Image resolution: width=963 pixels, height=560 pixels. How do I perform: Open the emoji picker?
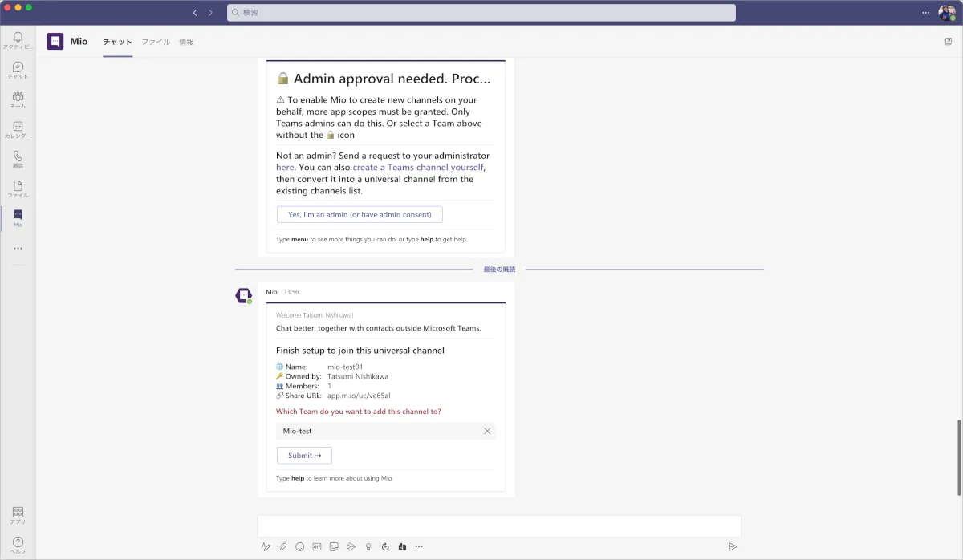(300, 547)
